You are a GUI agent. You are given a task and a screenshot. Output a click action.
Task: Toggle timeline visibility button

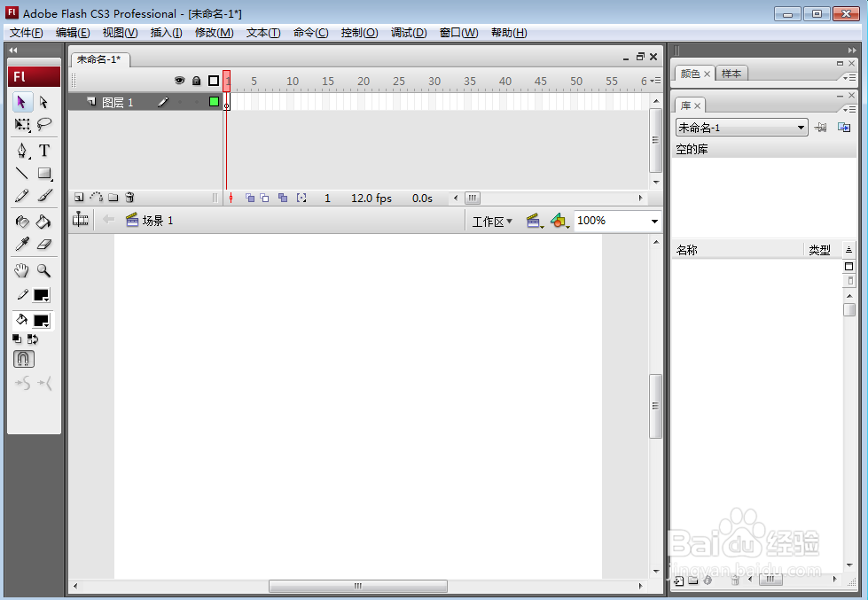81,220
